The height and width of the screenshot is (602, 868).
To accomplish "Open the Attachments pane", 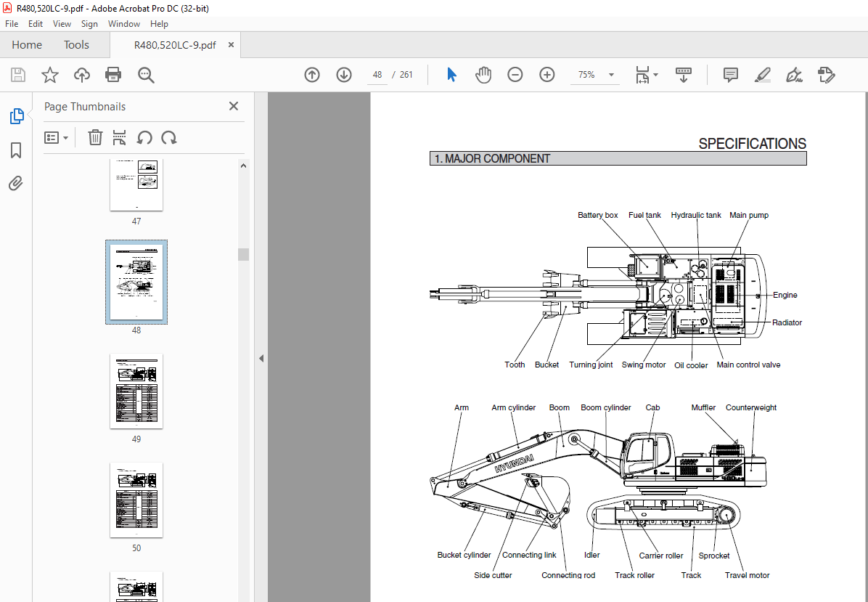I will 16,183.
